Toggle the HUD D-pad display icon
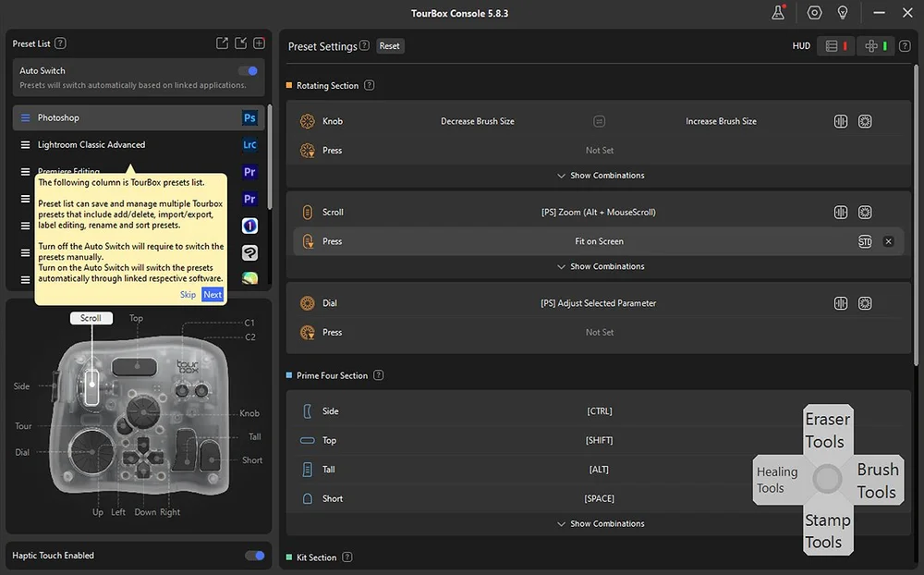The height and width of the screenshot is (575, 924). [x=876, y=46]
